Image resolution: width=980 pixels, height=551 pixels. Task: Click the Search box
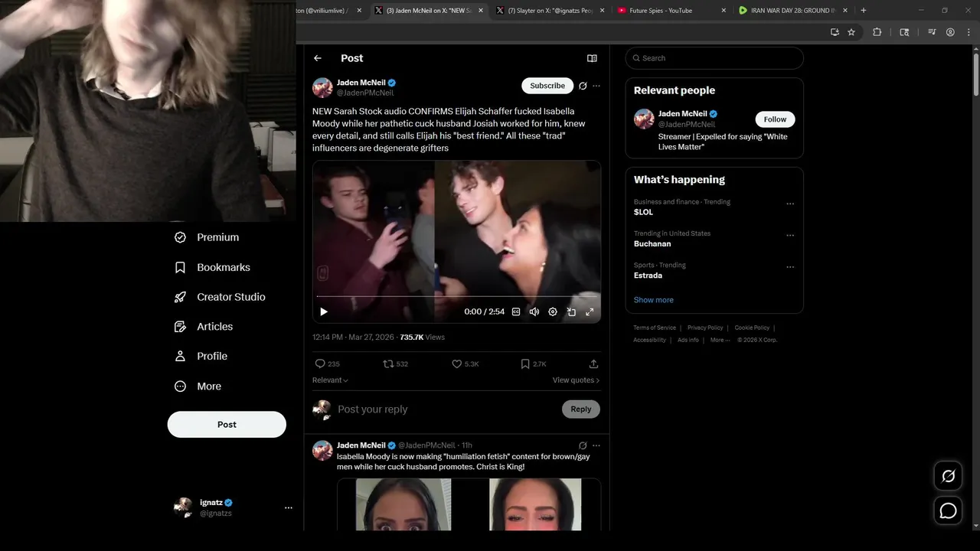714,58
